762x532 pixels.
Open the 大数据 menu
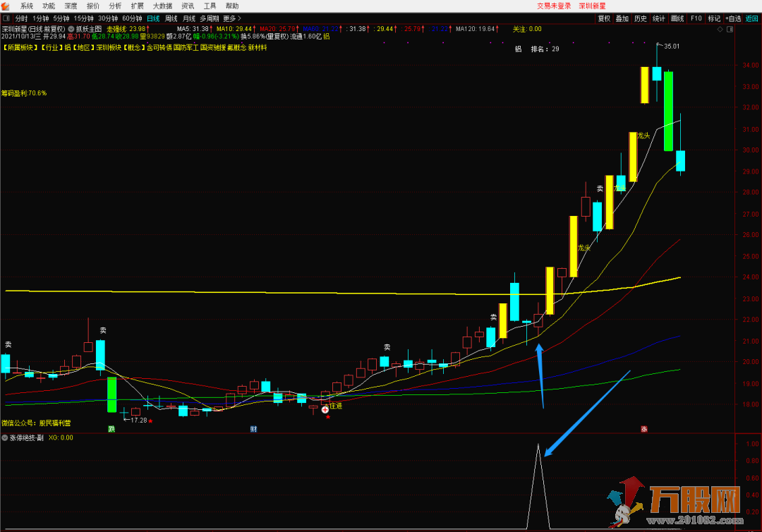coord(162,6)
